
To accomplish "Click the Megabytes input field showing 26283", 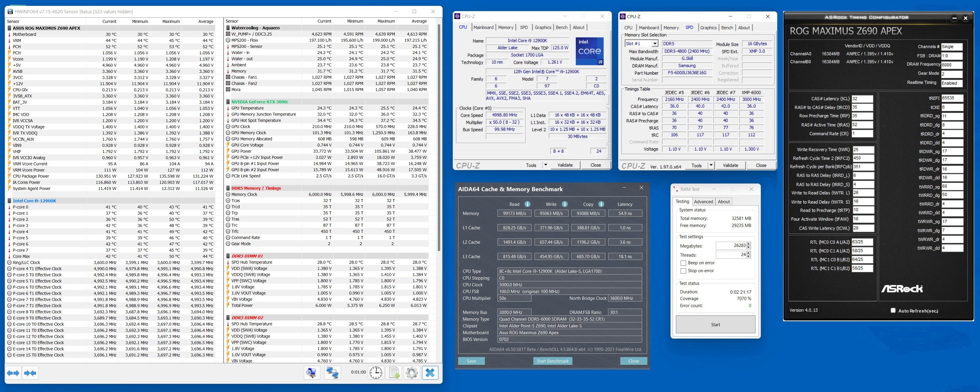I will [731, 245].
